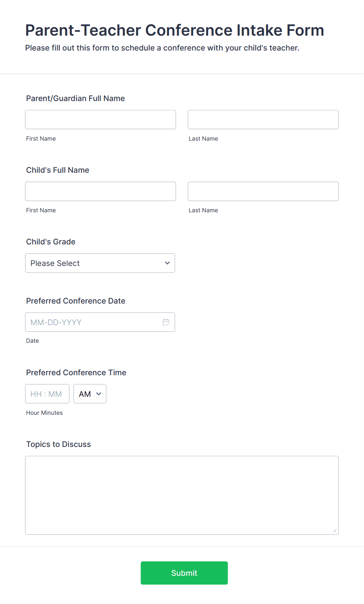Open the calendar picker icon
Viewport: 364px width, 604px height.
(x=166, y=322)
